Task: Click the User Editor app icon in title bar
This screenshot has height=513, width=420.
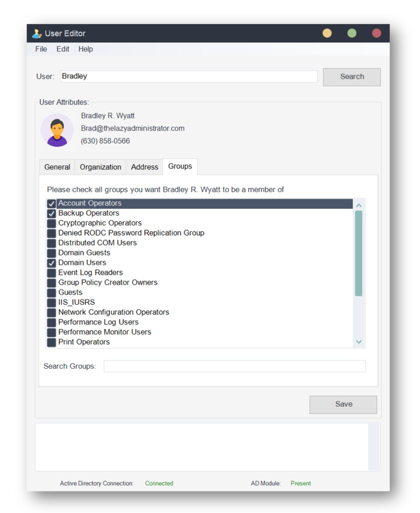Action: coord(37,34)
